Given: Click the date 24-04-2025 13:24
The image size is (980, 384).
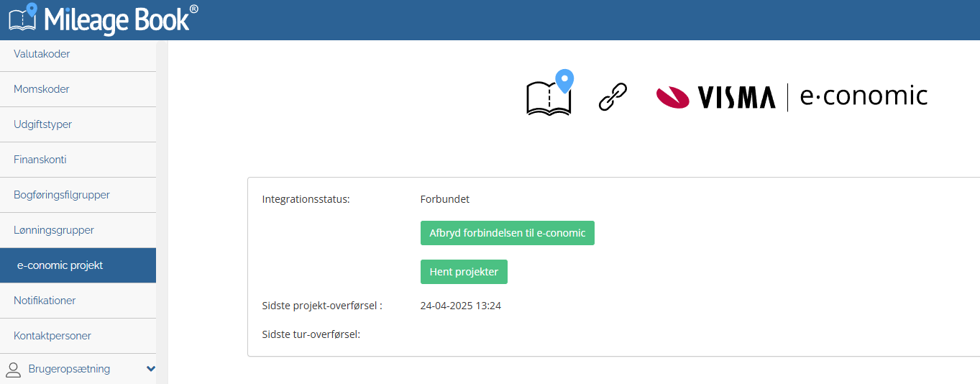Looking at the screenshot, I should click(461, 306).
